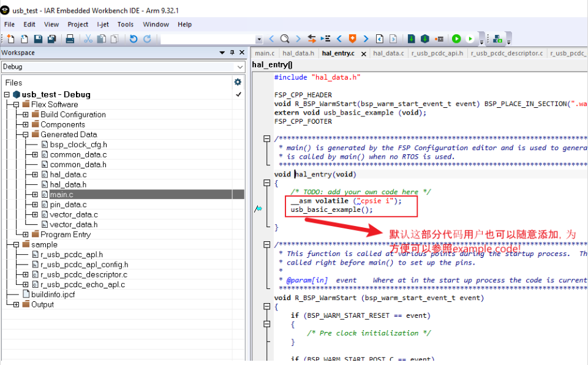
Task: Expand the common_data.c node
Action: pyautogui.click(x=35, y=154)
